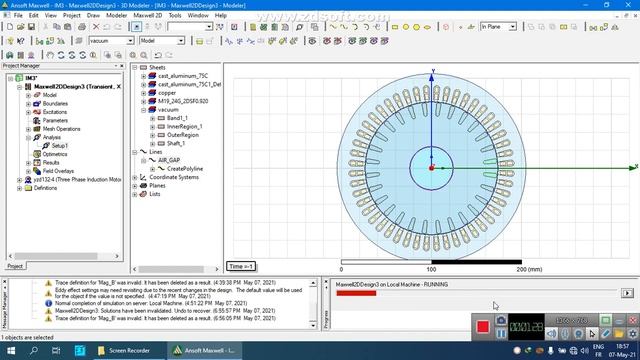Click the Copy toolbar icon
The width and height of the screenshot is (640, 360).
[x=57, y=27]
